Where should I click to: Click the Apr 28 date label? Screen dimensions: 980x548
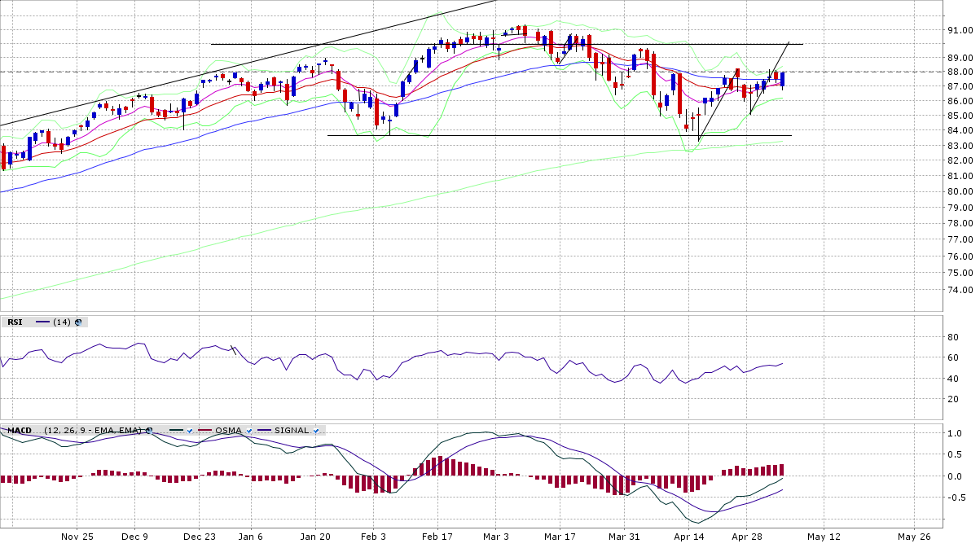(x=747, y=537)
